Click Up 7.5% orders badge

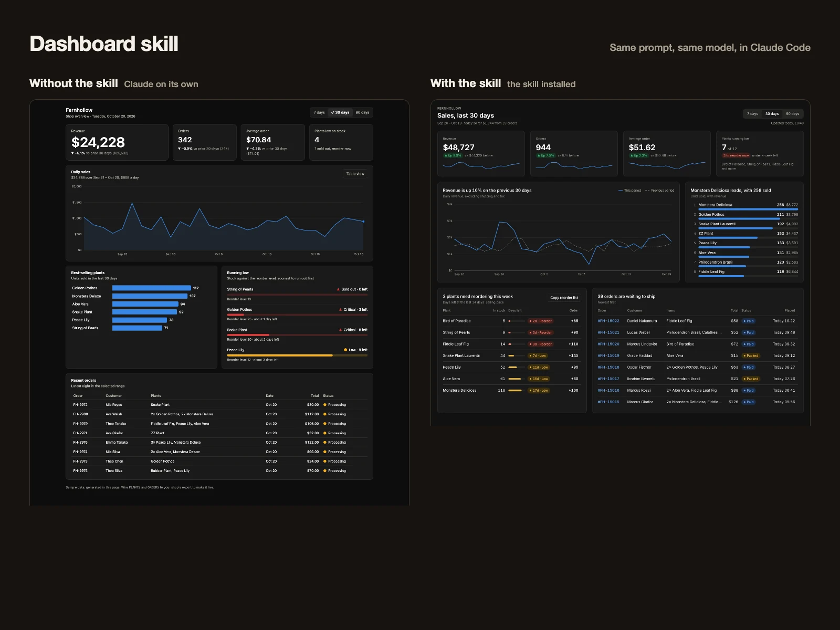pyautogui.click(x=545, y=155)
